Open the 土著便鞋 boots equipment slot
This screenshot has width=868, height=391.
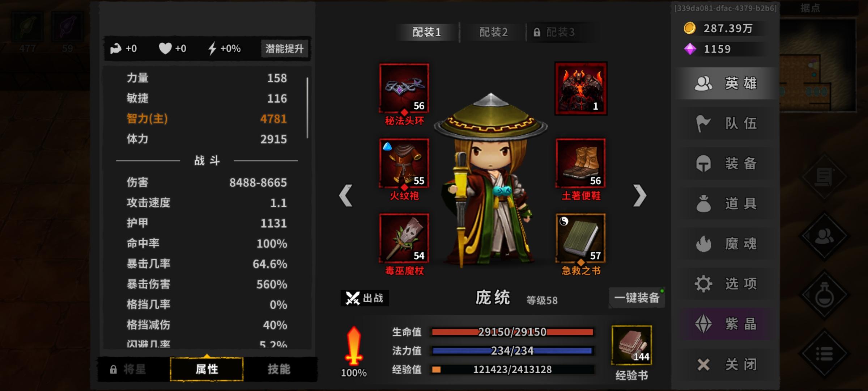tap(580, 163)
